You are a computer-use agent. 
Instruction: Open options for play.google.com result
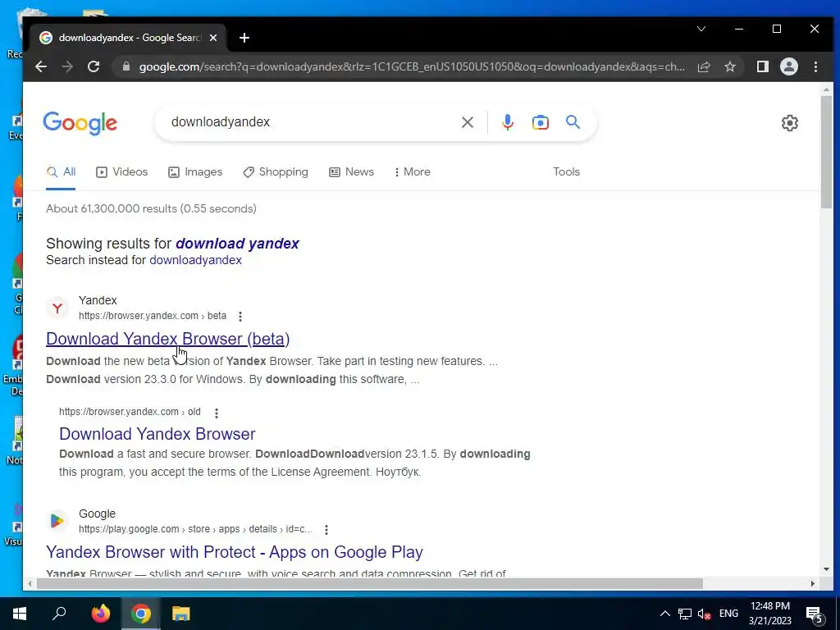326,530
